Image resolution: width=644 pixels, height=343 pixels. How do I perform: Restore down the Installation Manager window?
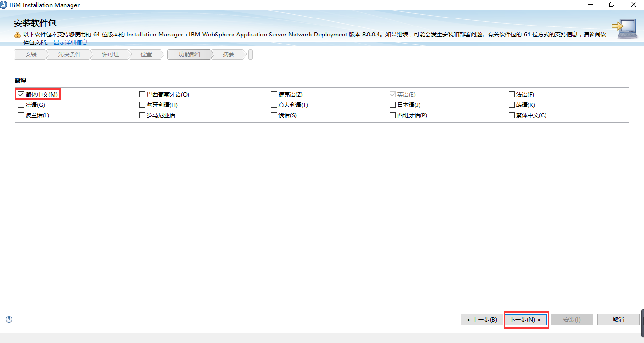(612, 5)
